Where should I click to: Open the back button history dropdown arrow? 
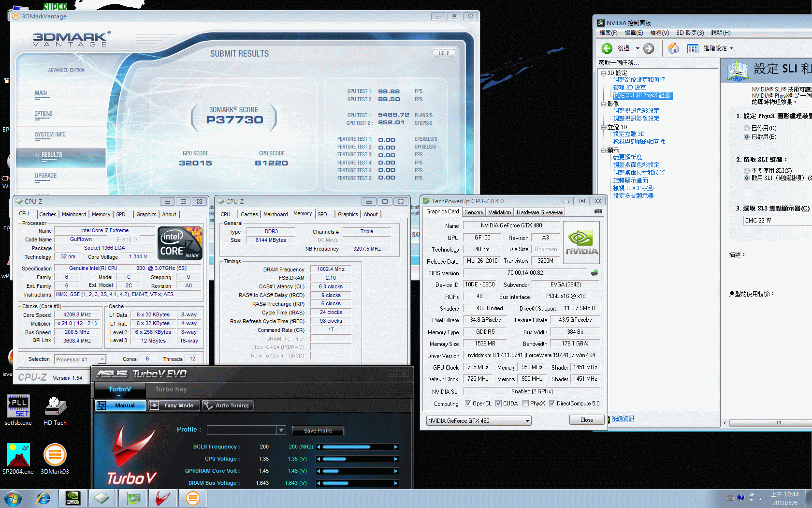click(638, 48)
